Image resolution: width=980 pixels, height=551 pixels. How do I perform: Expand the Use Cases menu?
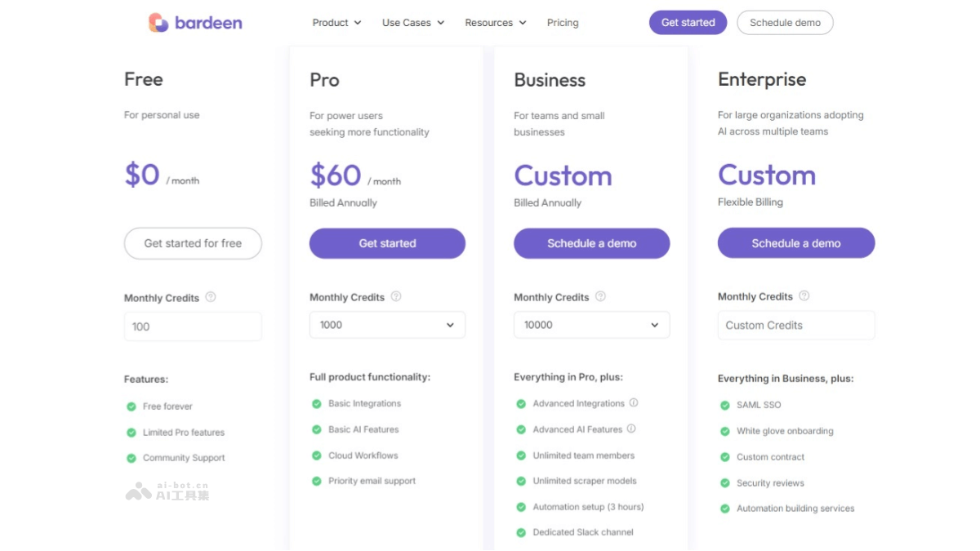coord(413,23)
